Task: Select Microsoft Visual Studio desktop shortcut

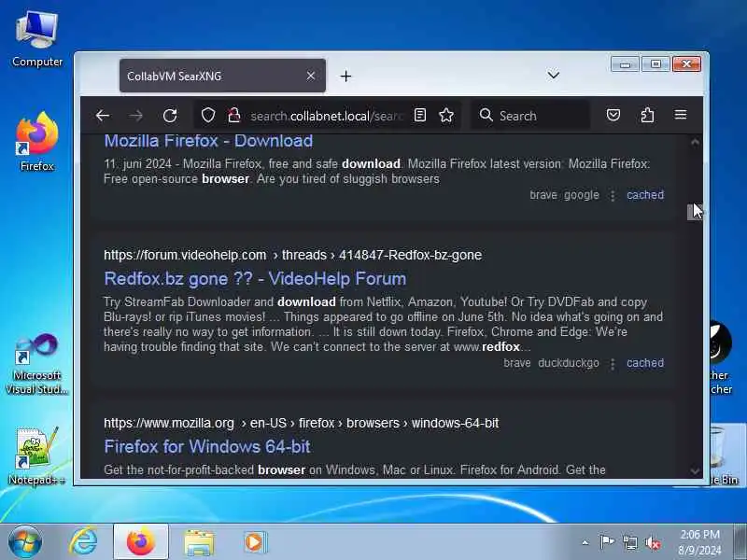Action: pyautogui.click(x=37, y=365)
